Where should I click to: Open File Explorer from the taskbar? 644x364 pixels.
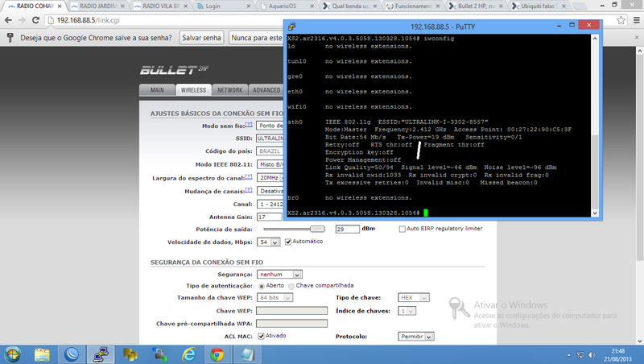(x=42, y=354)
